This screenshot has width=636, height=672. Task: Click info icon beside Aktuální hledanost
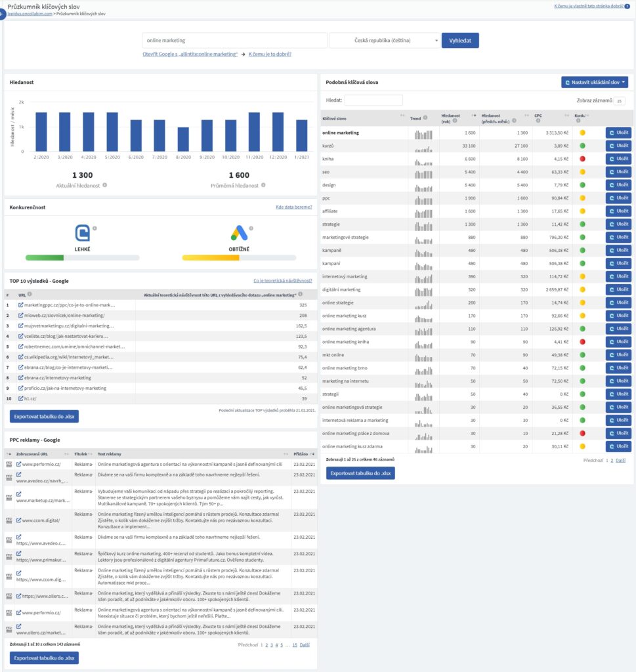pyautogui.click(x=105, y=185)
